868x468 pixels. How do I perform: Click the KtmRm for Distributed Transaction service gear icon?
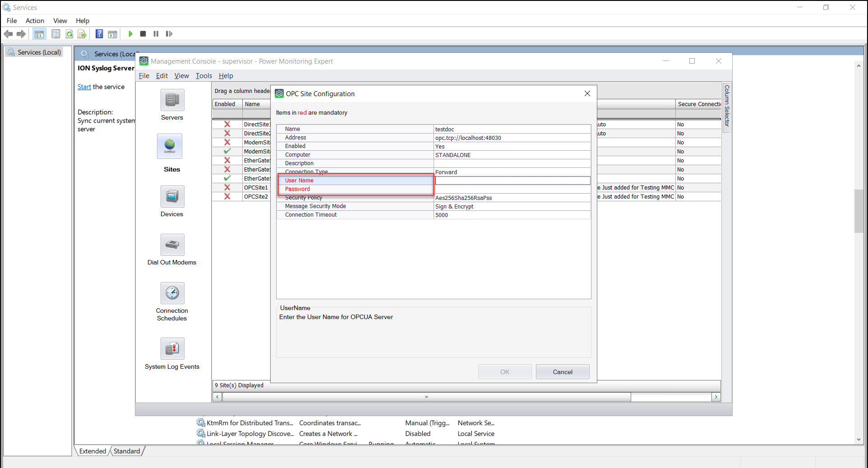click(x=201, y=423)
